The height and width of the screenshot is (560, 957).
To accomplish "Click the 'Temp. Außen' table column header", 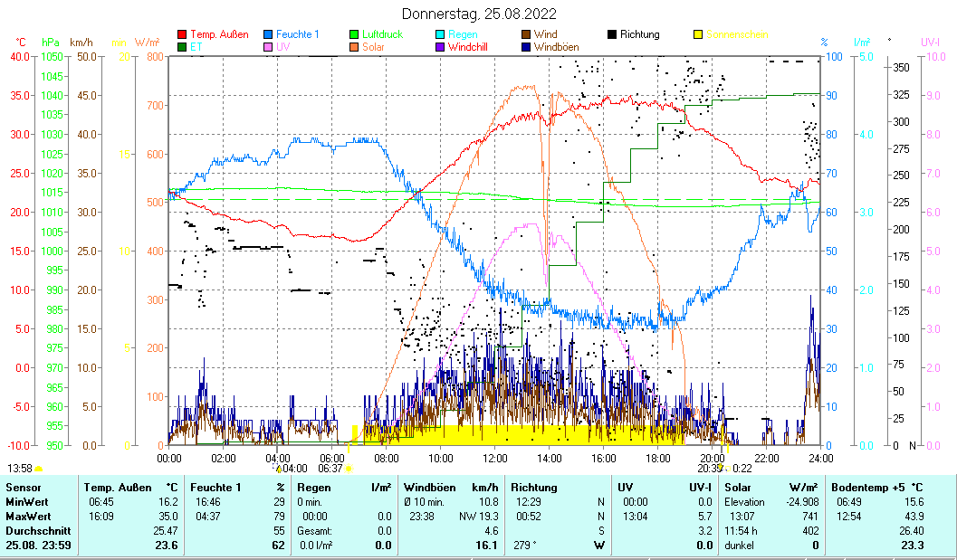I will click(x=118, y=488).
